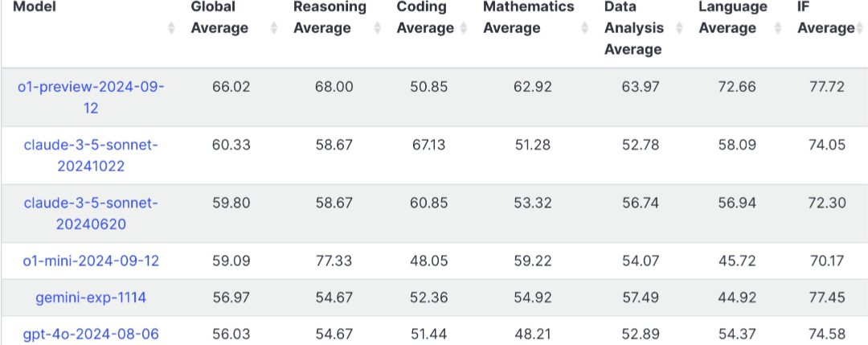Viewport: 868px width, 345px height.
Task: Click IF Average sort arrows
Action: tap(859, 27)
